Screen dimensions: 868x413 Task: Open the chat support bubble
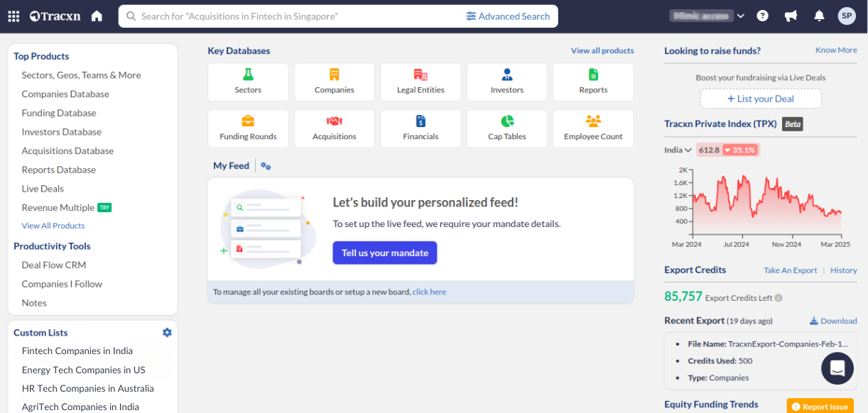837,368
